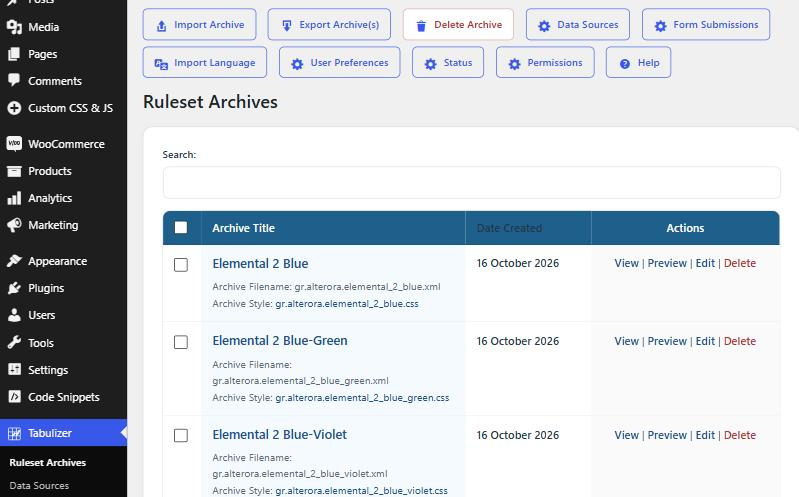Click the WooCommerce logo icon

coord(14,144)
